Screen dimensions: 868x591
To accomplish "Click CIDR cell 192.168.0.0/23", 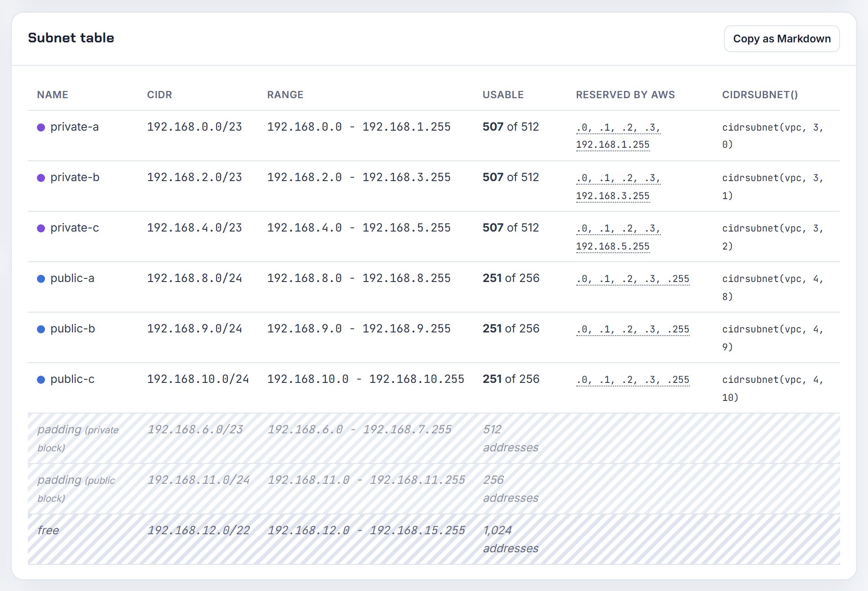I will click(194, 127).
